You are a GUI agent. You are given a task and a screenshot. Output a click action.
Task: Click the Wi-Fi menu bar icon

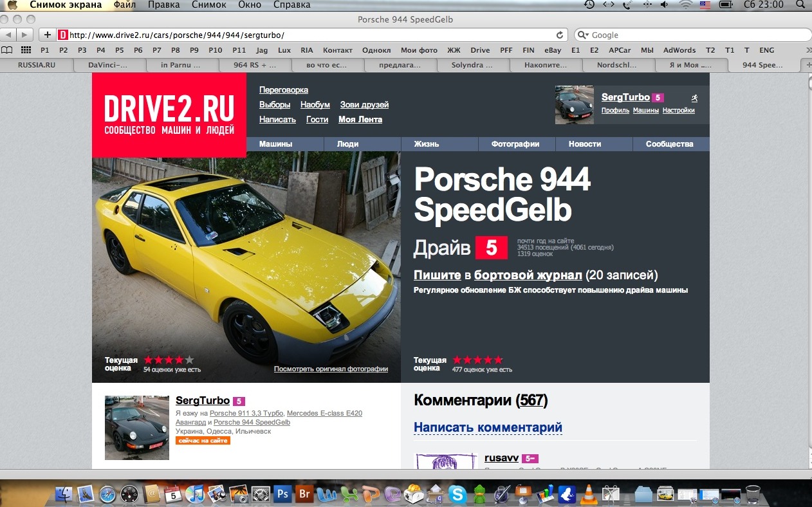point(686,5)
